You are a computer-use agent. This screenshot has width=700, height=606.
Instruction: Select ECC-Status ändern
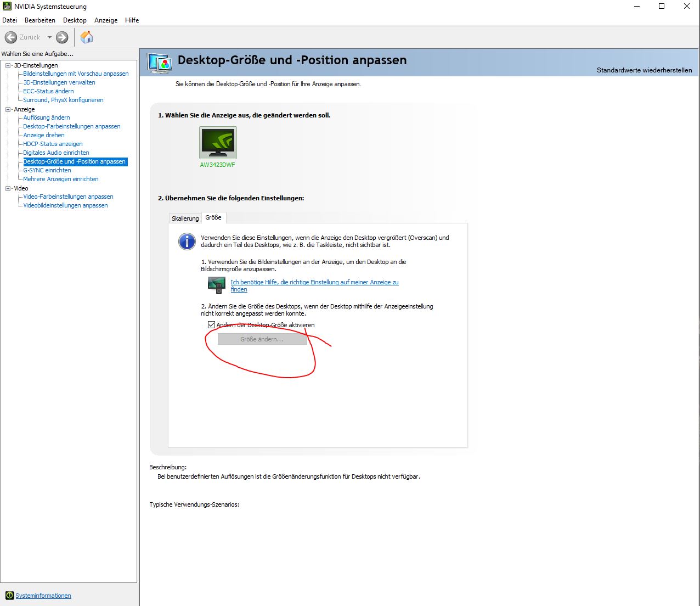point(48,91)
